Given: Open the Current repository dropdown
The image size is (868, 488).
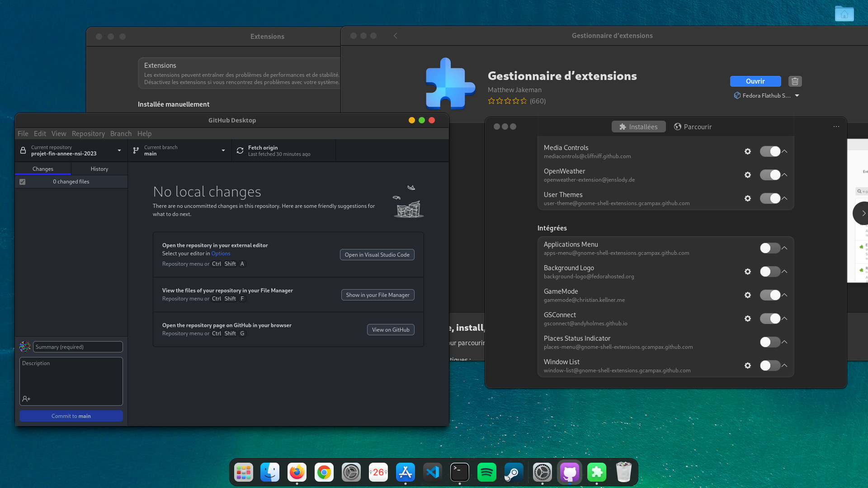Looking at the screenshot, I should pos(71,150).
